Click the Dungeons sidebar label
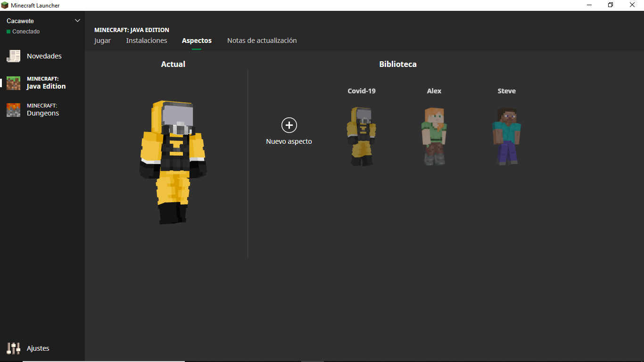Screen dimensions: 644x362 click(43, 110)
